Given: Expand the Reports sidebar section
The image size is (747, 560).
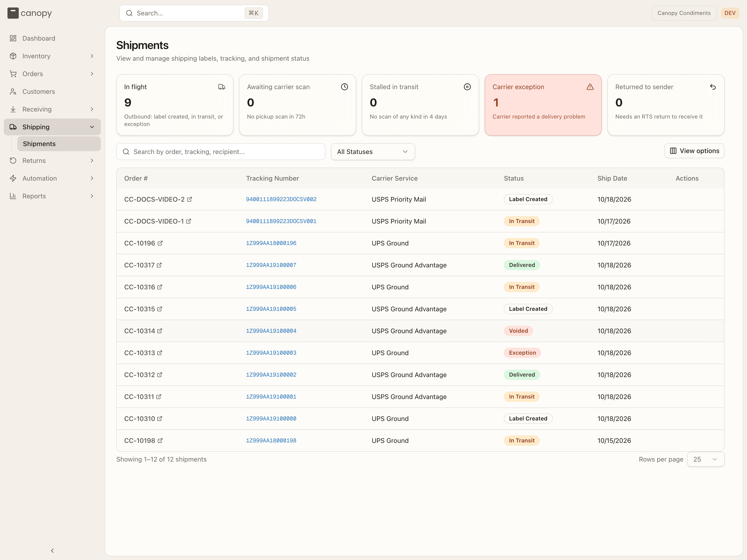Looking at the screenshot, I should point(92,196).
